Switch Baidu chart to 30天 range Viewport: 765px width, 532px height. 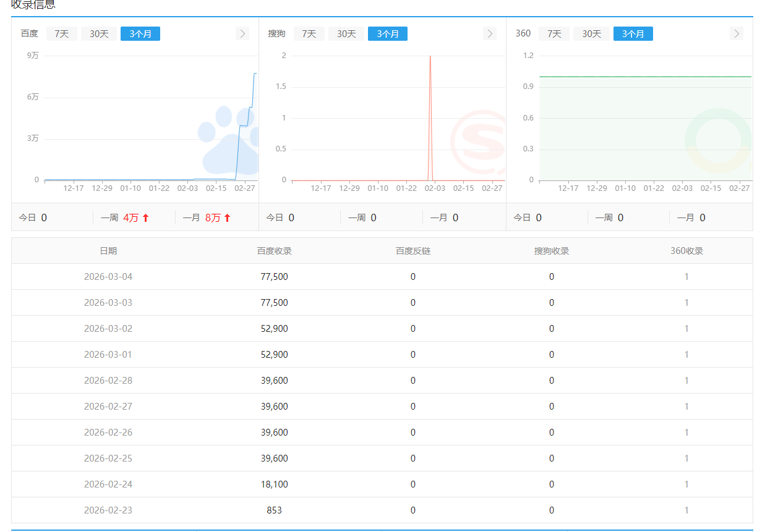99,34
